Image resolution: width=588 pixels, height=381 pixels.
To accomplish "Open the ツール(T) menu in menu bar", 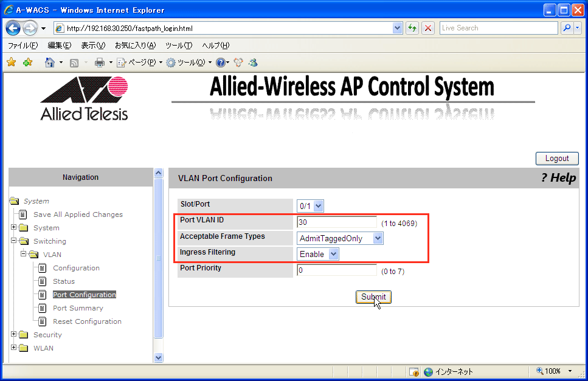I will click(x=179, y=46).
